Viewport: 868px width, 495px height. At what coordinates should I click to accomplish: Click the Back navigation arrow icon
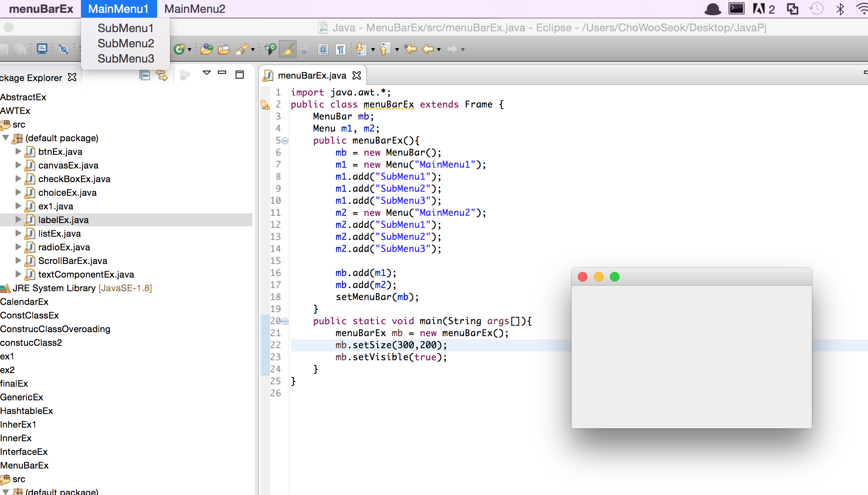(428, 49)
